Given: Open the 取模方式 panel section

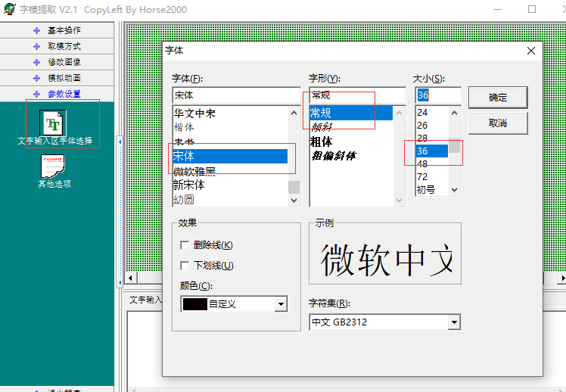Looking at the screenshot, I should click(x=57, y=46).
